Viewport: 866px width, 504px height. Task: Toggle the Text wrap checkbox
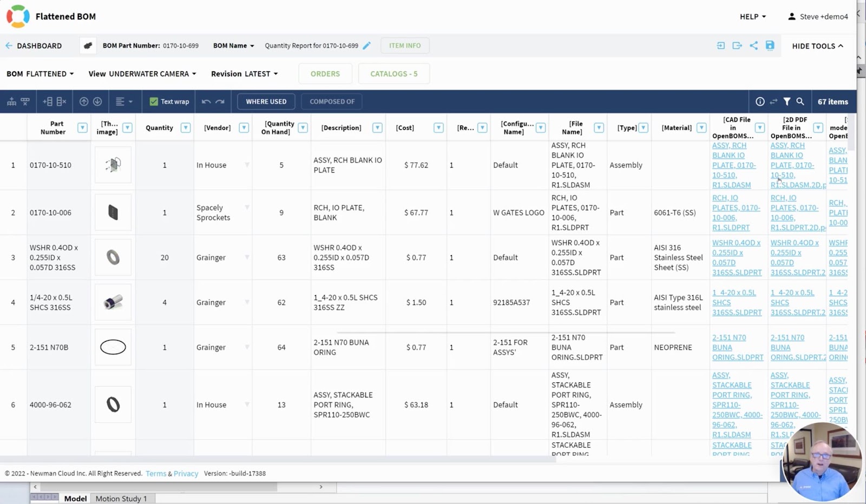(154, 102)
